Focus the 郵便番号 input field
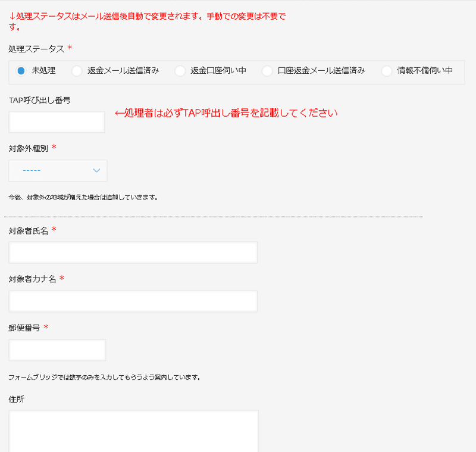 [57, 350]
